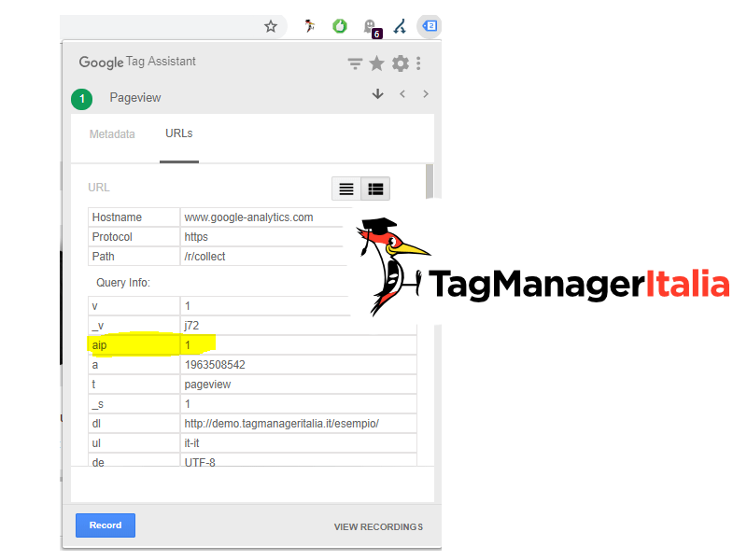This screenshot has height=560, width=747.
Task: Select the dl URL demo.tagmanageritalia.it/esempio/
Action: pos(282,424)
